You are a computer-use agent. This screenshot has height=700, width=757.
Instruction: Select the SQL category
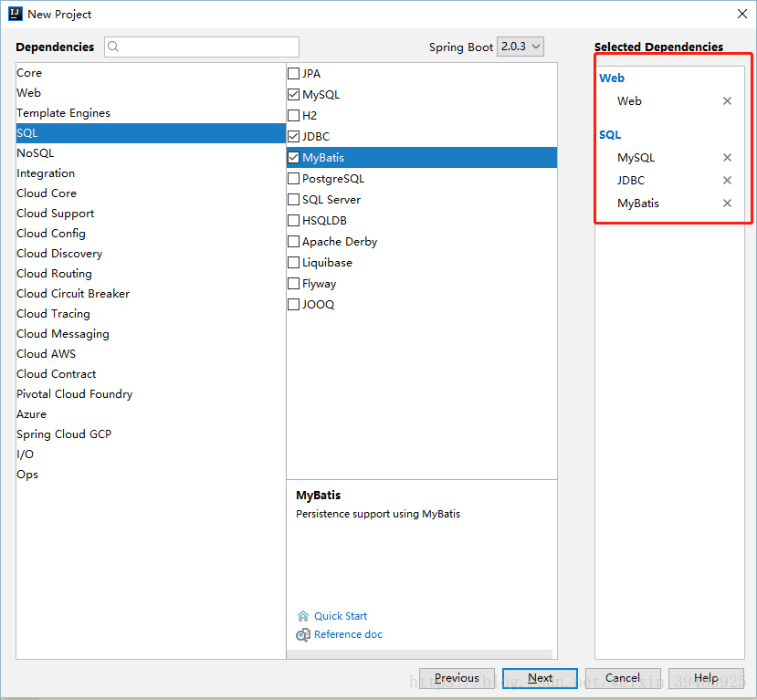pyautogui.click(x=151, y=133)
